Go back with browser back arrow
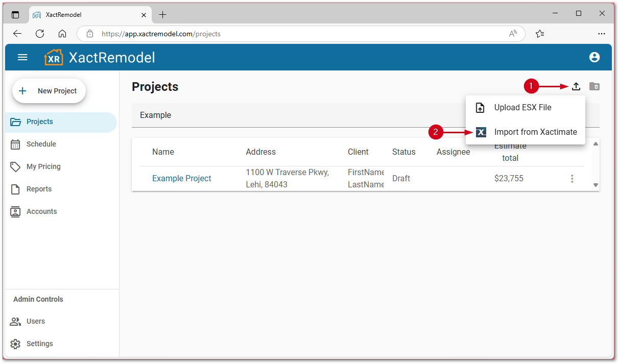 click(17, 34)
